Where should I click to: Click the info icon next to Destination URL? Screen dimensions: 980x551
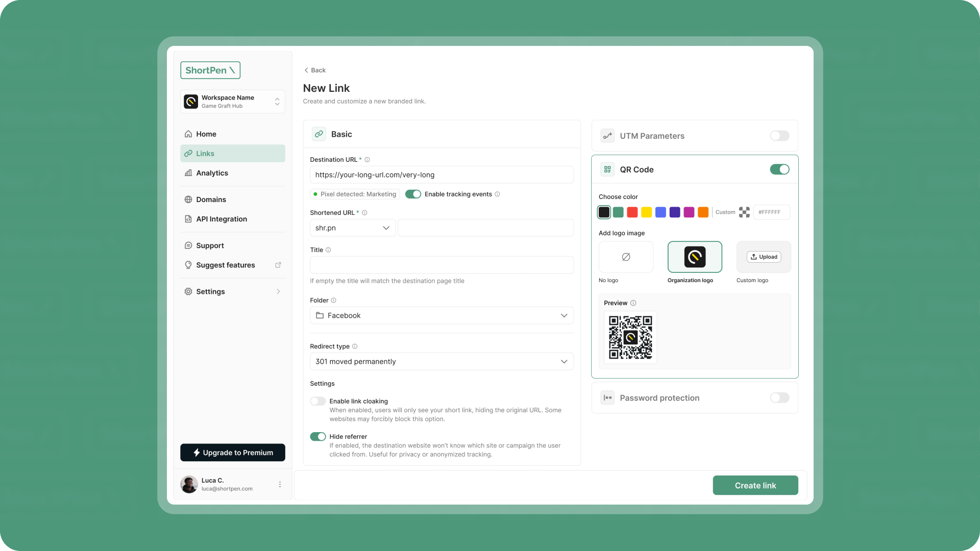[367, 160]
